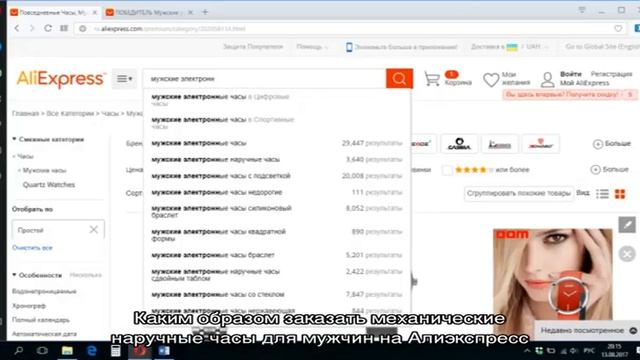Open Calculator from the taskbar
Image resolution: width=640 pixels, height=360 pixels.
116,351
